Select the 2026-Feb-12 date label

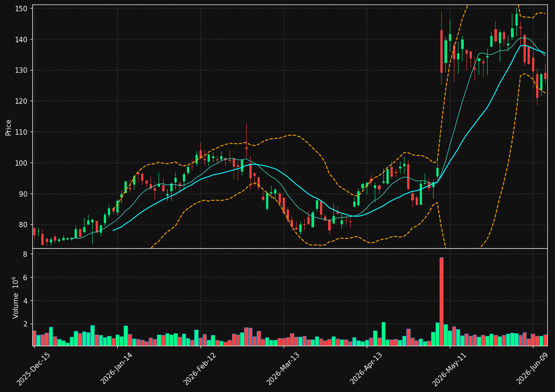coord(200,369)
